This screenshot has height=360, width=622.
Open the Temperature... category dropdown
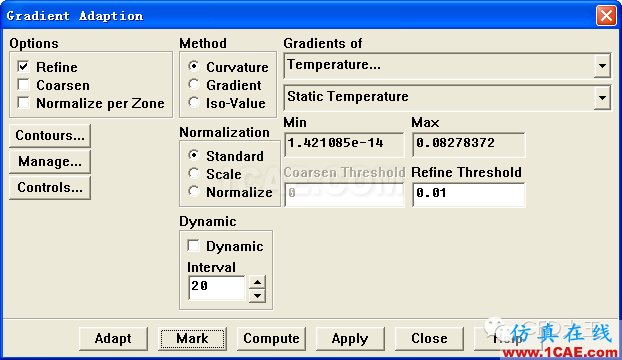pyautogui.click(x=602, y=65)
